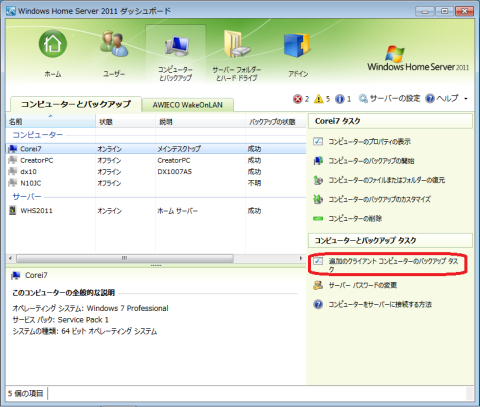Image resolution: width=480 pixels, height=407 pixels.
Task: Click the green remove computer icon
Action: pos(318,219)
